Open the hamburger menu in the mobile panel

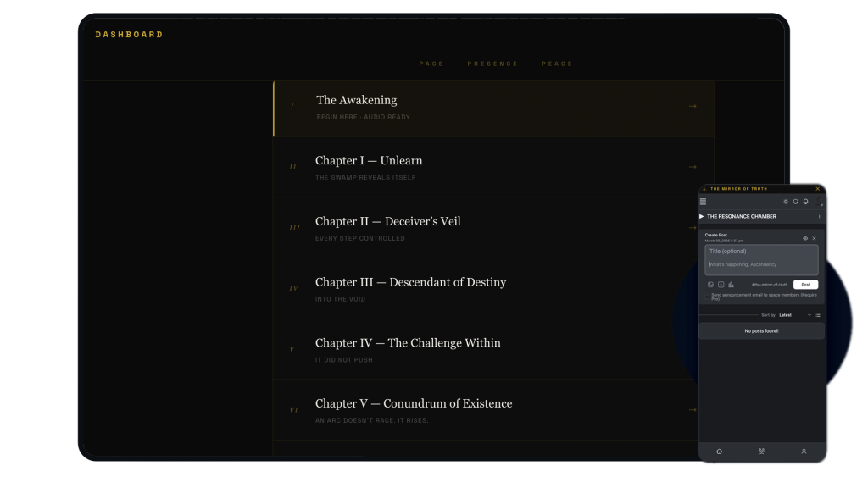click(703, 202)
